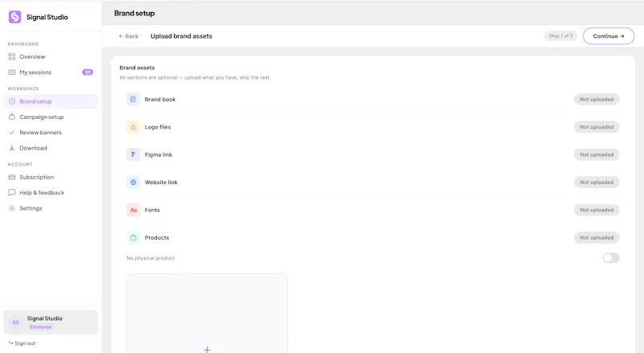This screenshot has height=353, width=644.
Task: Click the Upload brand assets title
Action: 181,36
